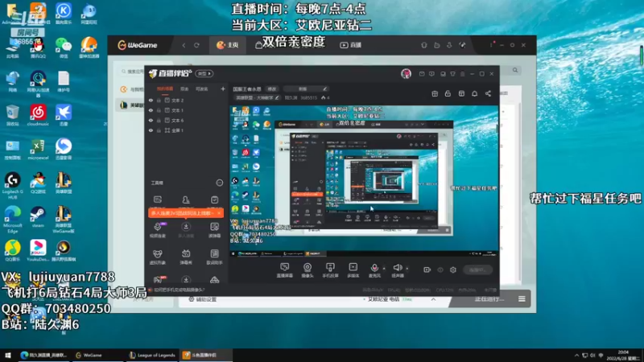Image resolution: width=644 pixels, height=362 pixels.
Task: Expand speaker volume arrow
Action: (407, 269)
